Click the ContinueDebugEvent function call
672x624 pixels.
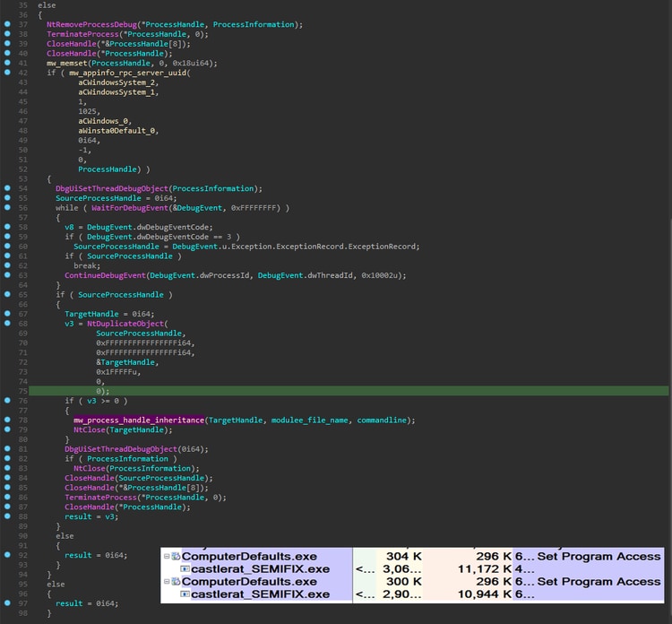(x=101, y=275)
